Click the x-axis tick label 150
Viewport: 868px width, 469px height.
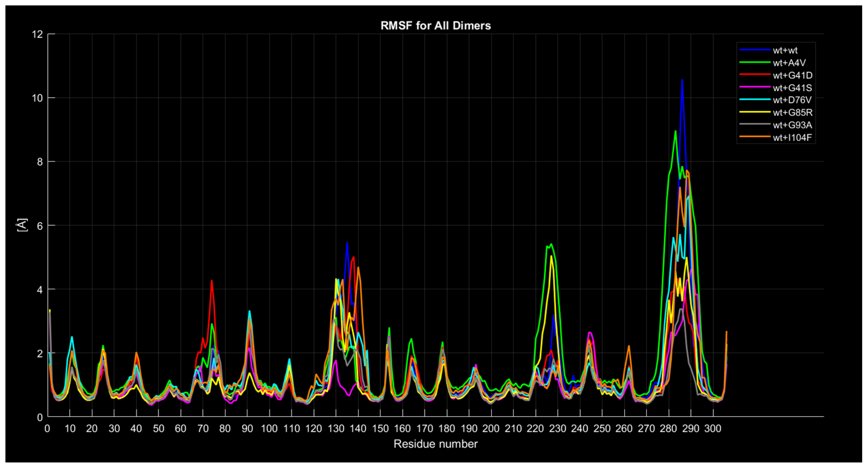[x=380, y=429]
